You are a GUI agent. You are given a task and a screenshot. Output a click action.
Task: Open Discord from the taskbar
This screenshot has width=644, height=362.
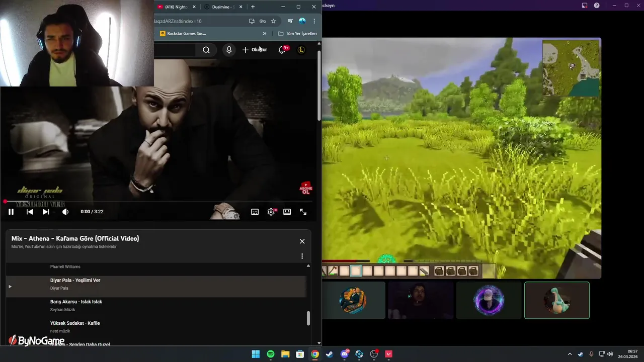click(345, 354)
